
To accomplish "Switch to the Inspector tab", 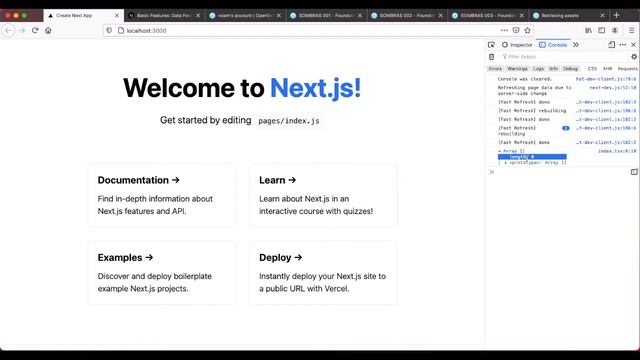I will (x=517, y=45).
